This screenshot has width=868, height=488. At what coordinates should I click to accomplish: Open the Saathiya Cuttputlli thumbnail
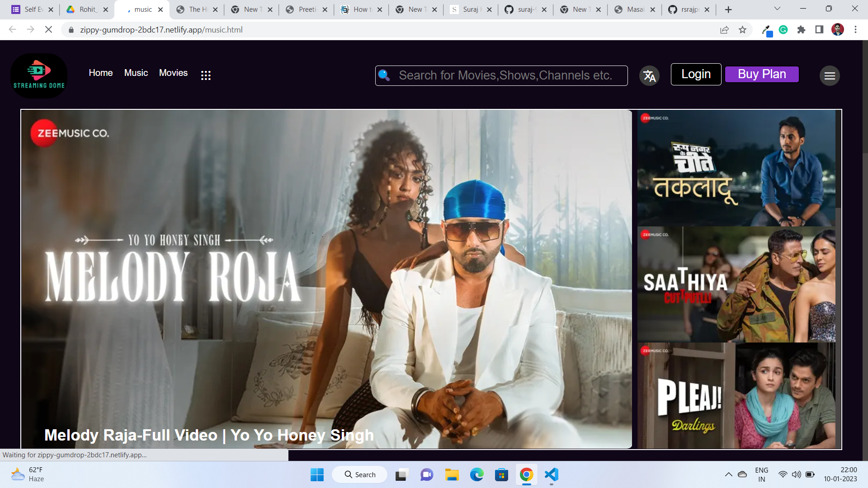(736, 284)
